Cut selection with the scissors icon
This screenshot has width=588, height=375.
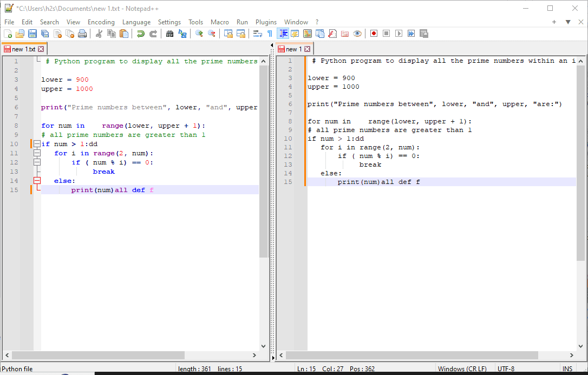click(x=99, y=34)
